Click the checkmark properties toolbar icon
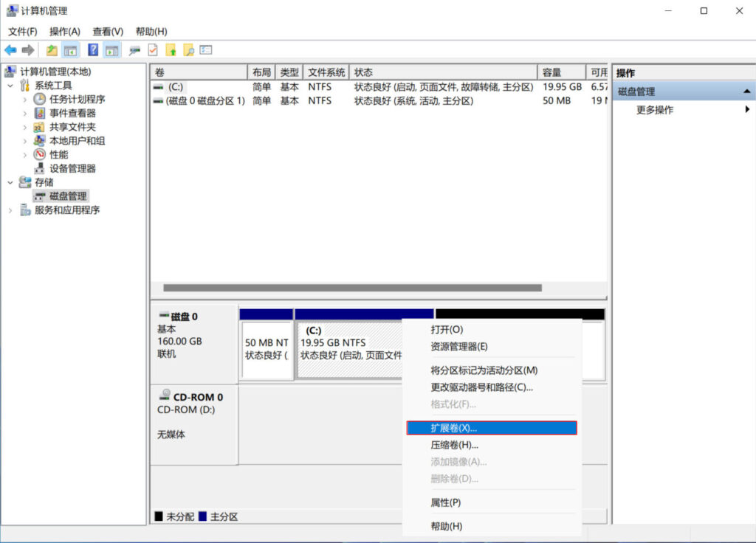Viewport: 756px width, 543px height. (153, 50)
